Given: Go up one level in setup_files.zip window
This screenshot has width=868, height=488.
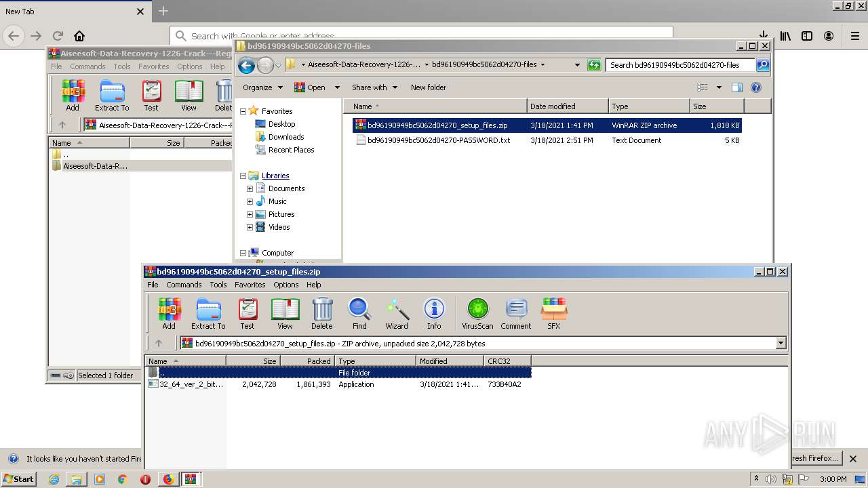Looking at the screenshot, I should click(159, 344).
